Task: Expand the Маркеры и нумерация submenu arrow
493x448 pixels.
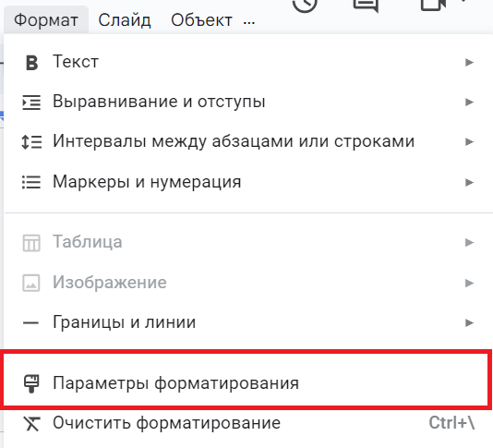Action: tap(469, 182)
